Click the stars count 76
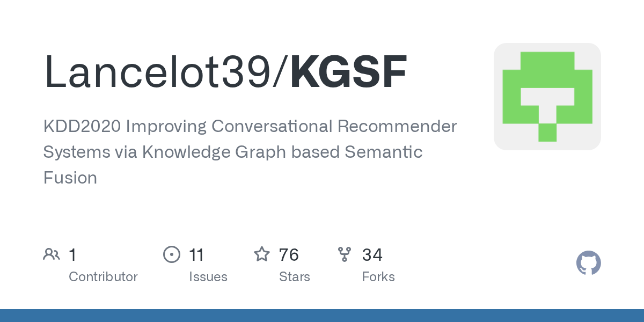 [x=289, y=254]
